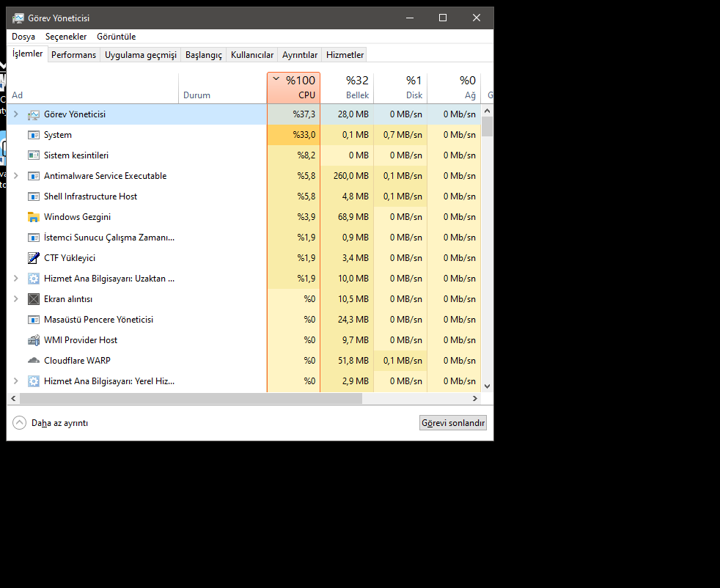The image size is (720, 588).
Task: Click the CTF Yükleyici pen icon
Action: [34, 258]
